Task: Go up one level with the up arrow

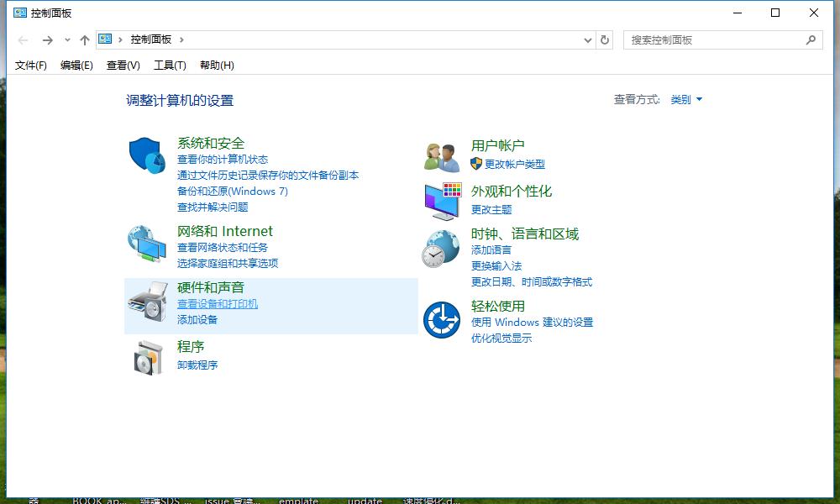Action: click(x=85, y=39)
